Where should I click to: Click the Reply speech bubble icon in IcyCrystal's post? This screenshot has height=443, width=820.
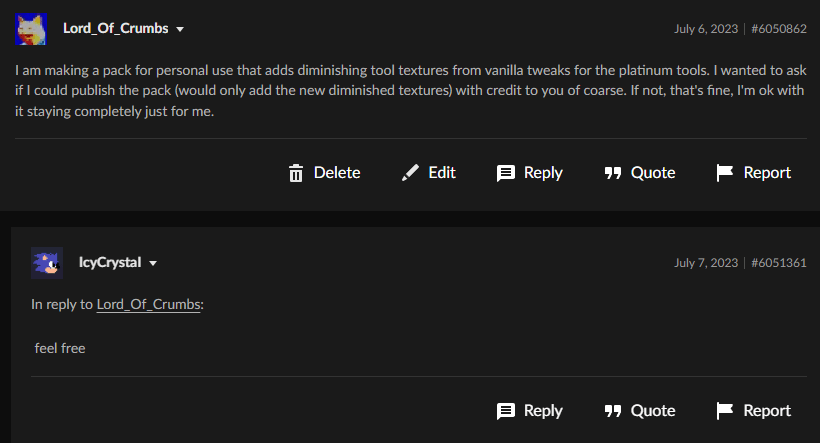[506, 411]
